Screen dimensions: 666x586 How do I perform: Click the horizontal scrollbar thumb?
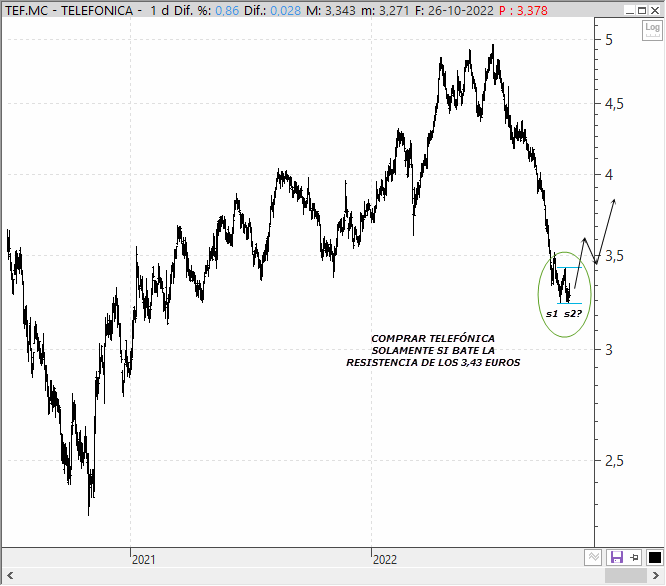[x=626, y=576]
